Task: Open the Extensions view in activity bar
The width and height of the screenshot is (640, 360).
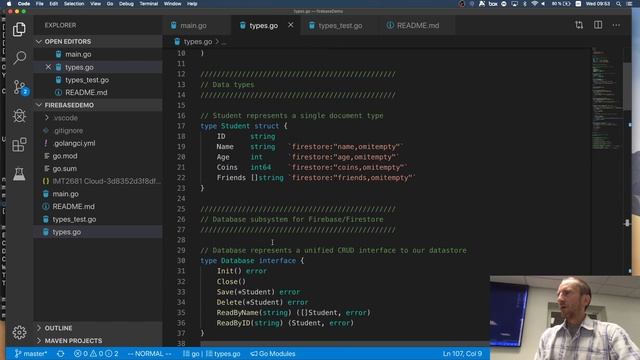Action: (19, 144)
